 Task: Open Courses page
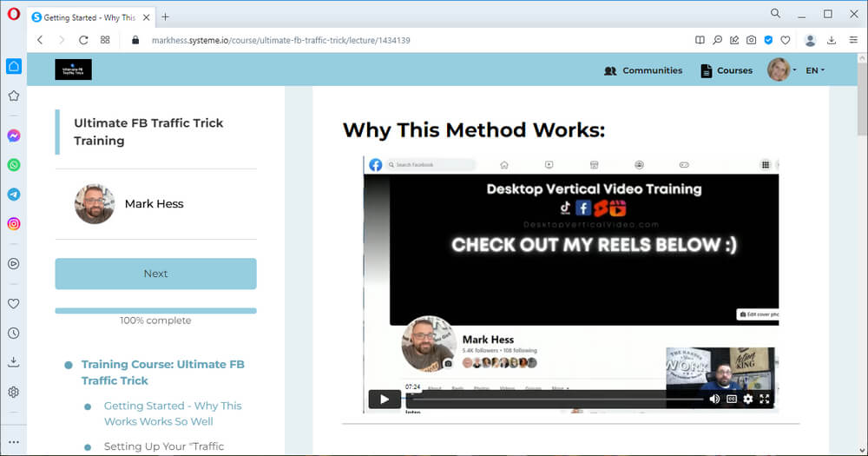pyautogui.click(x=727, y=70)
